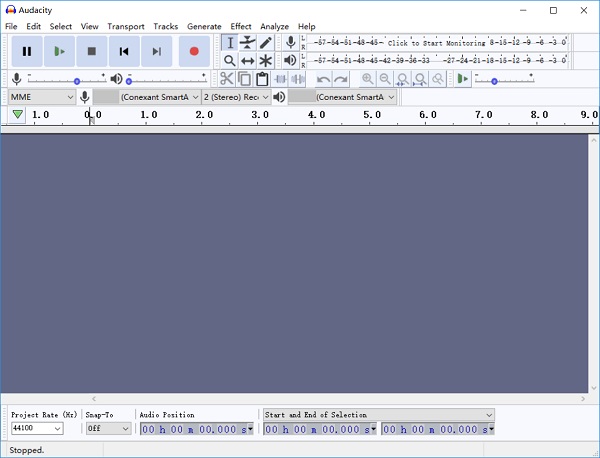
Task: Open the playback device dropdown beside speaker
Action: 342,97
